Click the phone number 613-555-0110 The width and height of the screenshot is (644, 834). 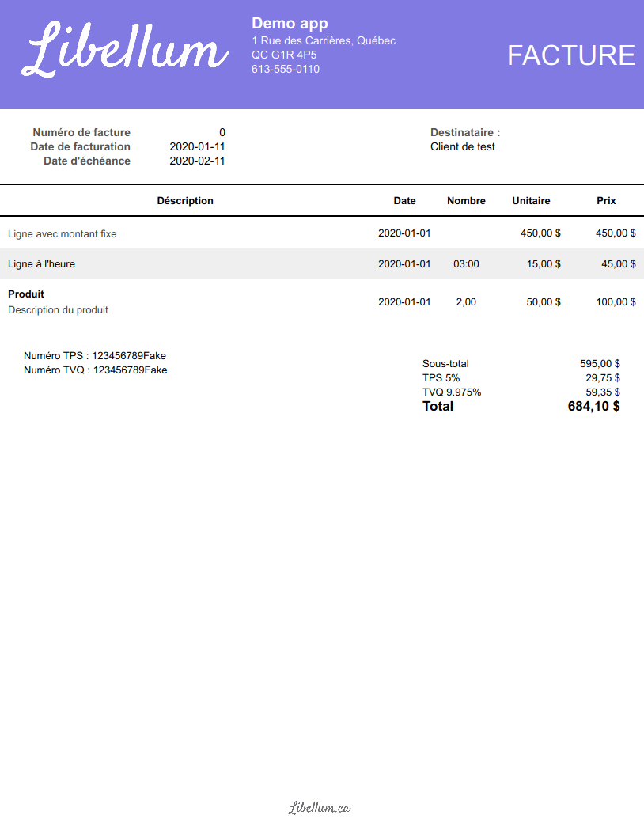286,69
